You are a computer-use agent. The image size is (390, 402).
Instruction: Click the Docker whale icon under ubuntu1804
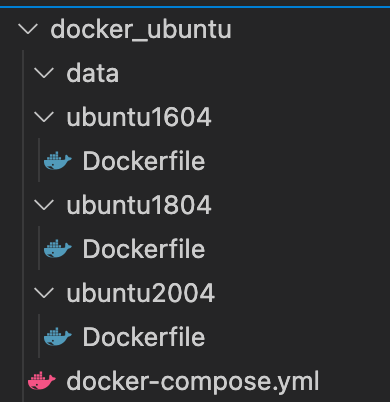58,249
